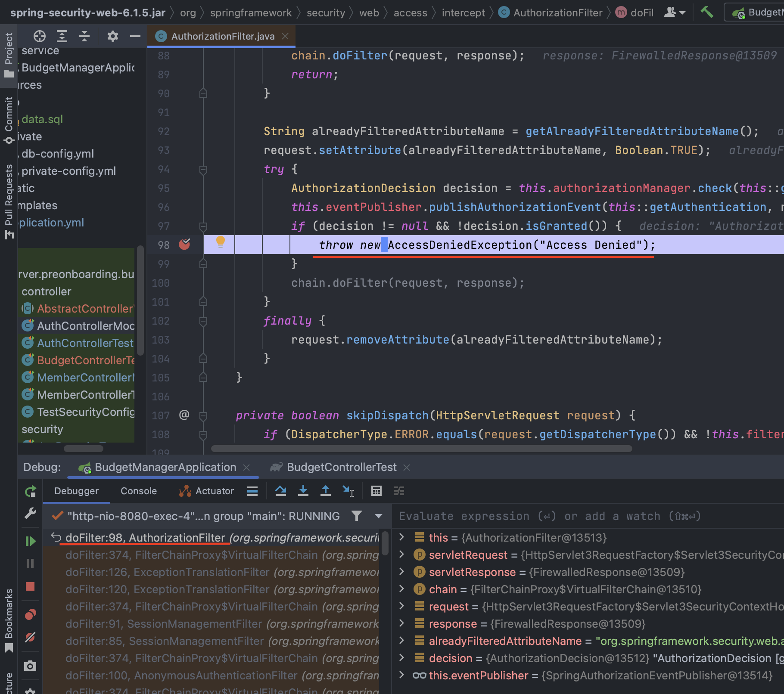The image size is (784, 694).
Task: Open the code-with-me user icon menu
Action: point(675,12)
